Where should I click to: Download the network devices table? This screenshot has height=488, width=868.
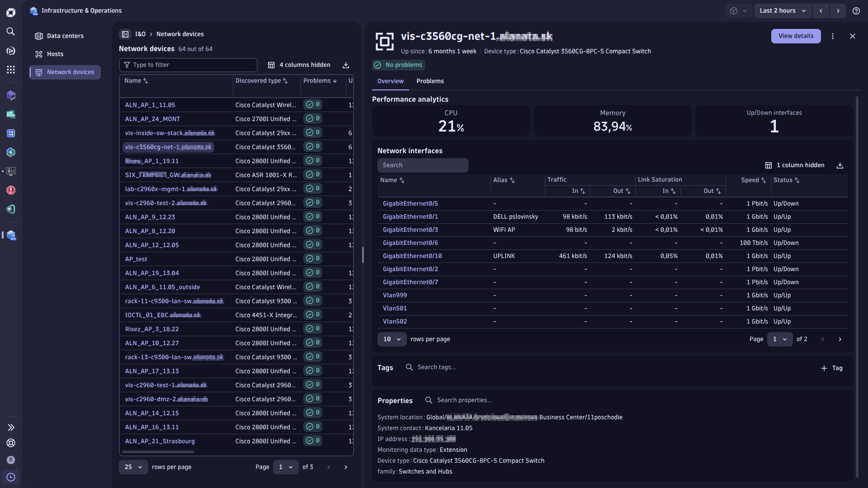(x=346, y=65)
